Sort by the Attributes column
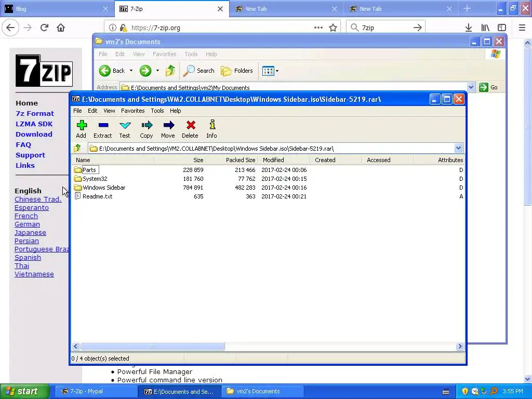The width and height of the screenshot is (532, 399). (x=440, y=160)
